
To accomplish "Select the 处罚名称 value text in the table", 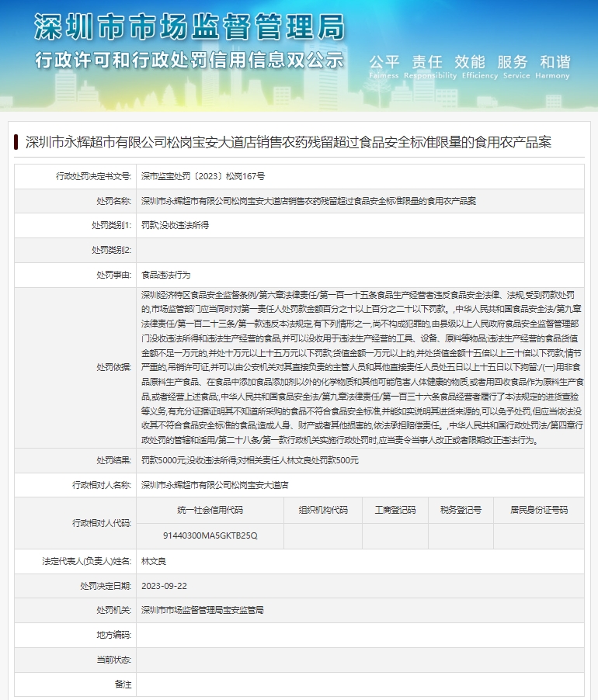I will (x=308, y=201).
